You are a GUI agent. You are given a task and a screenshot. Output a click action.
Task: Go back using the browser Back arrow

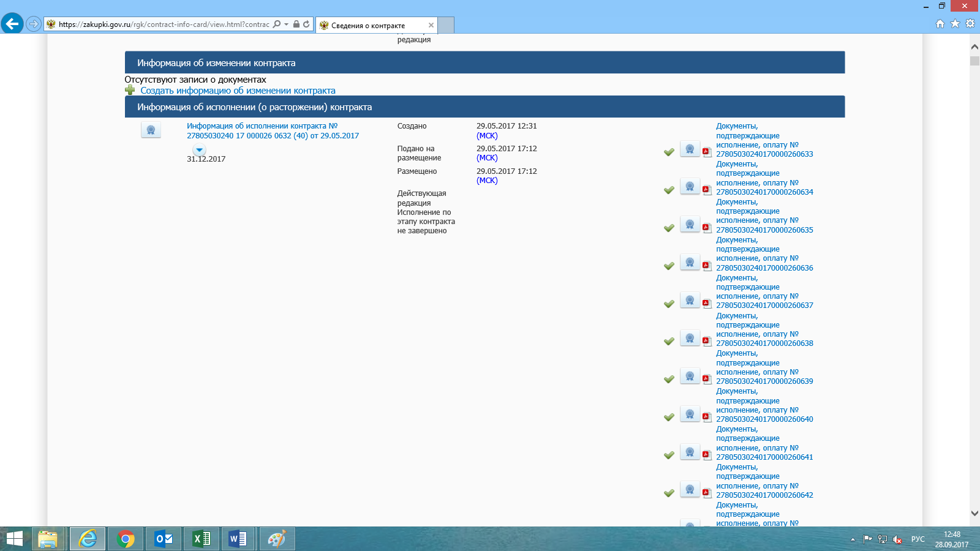coord(12,24)
